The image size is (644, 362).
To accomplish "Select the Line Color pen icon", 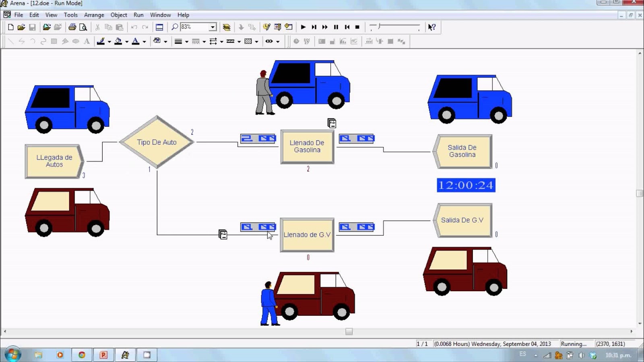I will coord(101,41).
